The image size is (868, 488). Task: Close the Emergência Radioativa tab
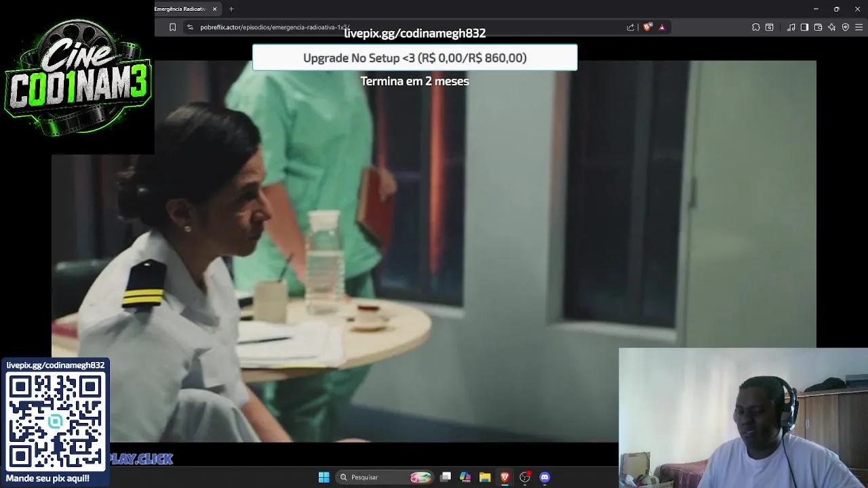[215, 9]
